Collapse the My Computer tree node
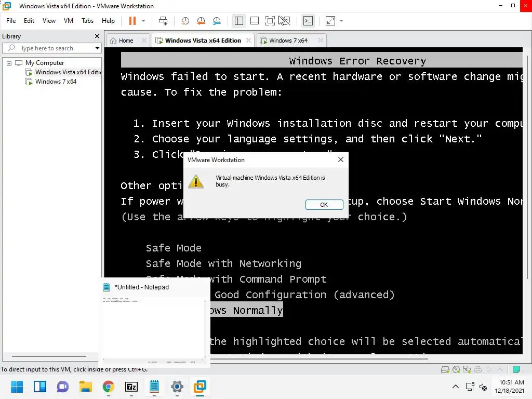Screen dimensions: 532x399 click(x=9, y=63)
